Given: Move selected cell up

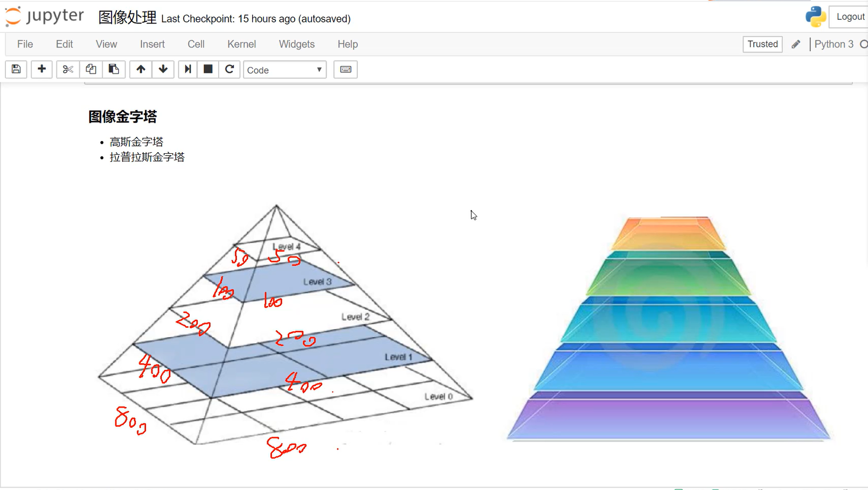Looking at the screenshot, I should (140, 69).
